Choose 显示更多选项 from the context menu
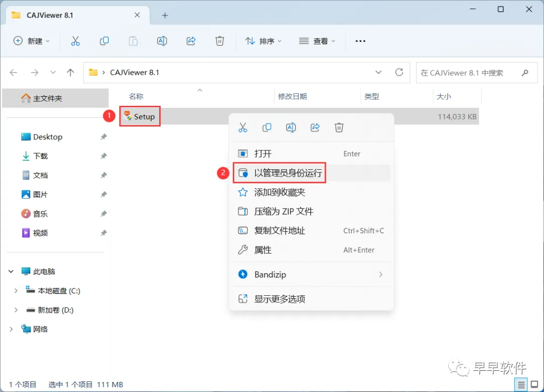Image resolution: width=544 pixels, height=392 pixels. click(x=311, y=299)
